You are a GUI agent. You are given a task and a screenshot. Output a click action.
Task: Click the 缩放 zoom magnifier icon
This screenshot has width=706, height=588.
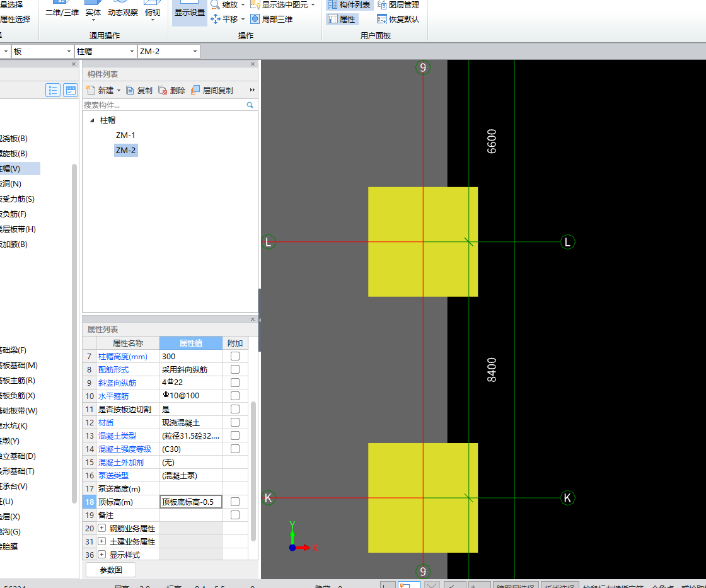(215, 5)
